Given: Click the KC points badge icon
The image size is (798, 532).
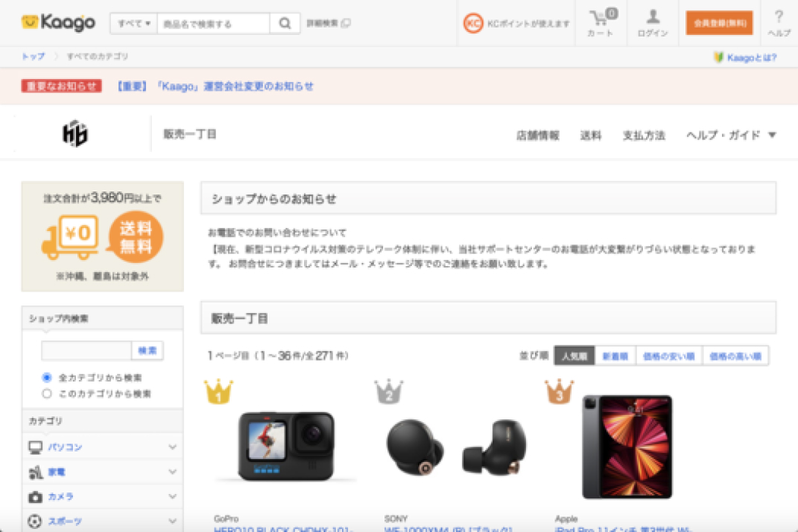Looking at the screenshot, I should (473, 23).
